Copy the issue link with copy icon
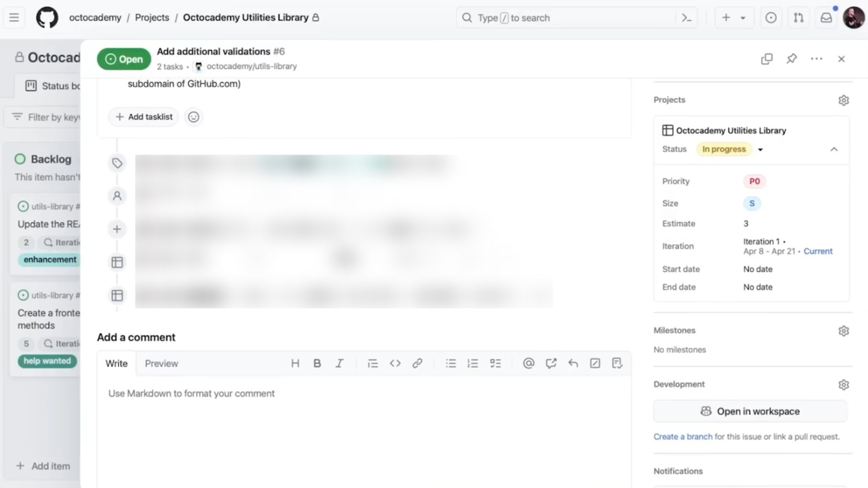The image size is (868, 488). [x=767, y=59]
